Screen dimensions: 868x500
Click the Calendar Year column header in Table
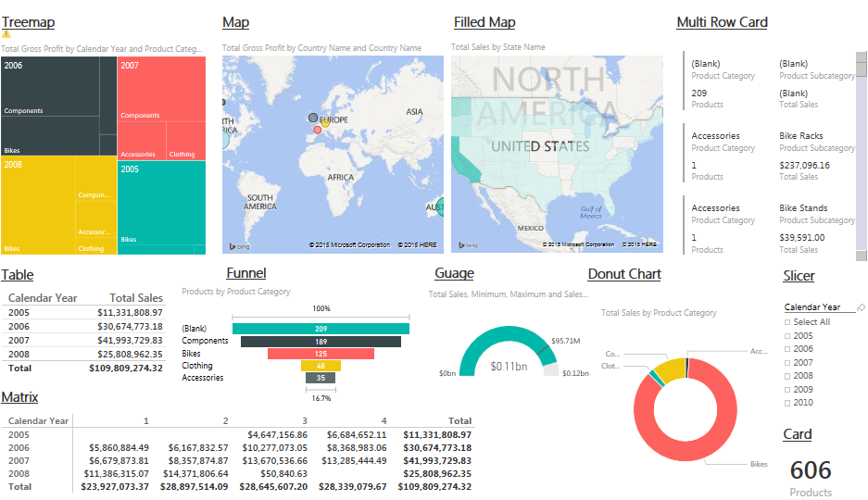pos(43,298)
